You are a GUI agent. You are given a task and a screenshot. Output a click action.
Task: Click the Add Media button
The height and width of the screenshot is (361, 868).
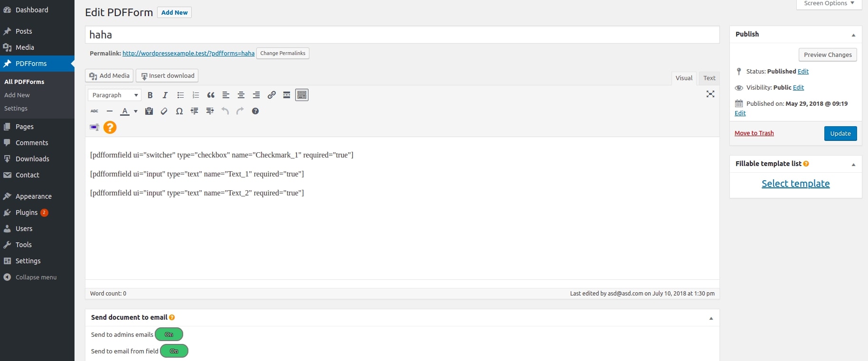(109, 76)
